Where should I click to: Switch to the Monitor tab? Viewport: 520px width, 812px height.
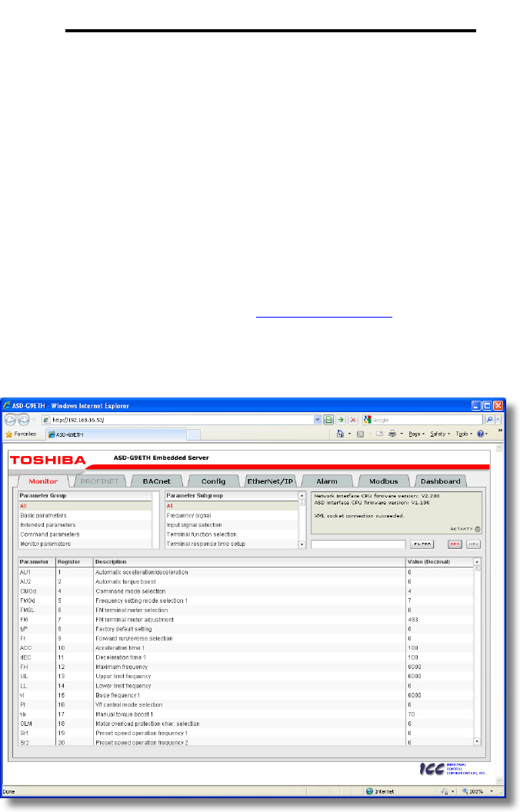coord(43,481)
